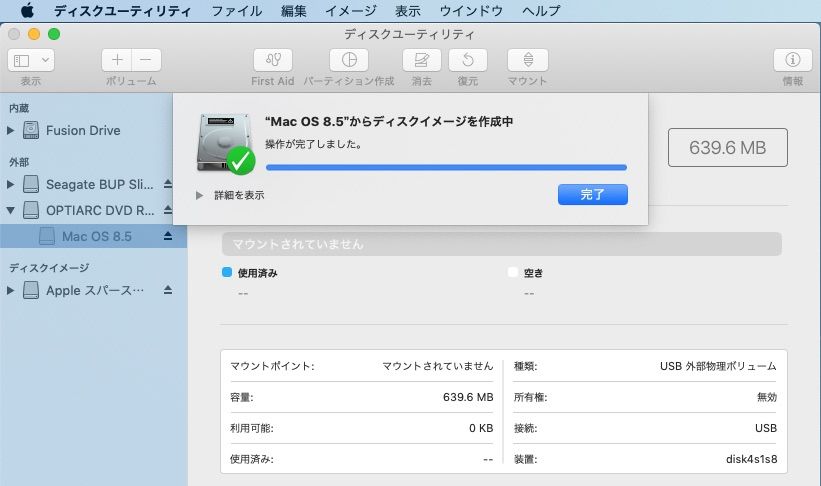Expand 詳細を表示 details triangle

click(199, 195)
